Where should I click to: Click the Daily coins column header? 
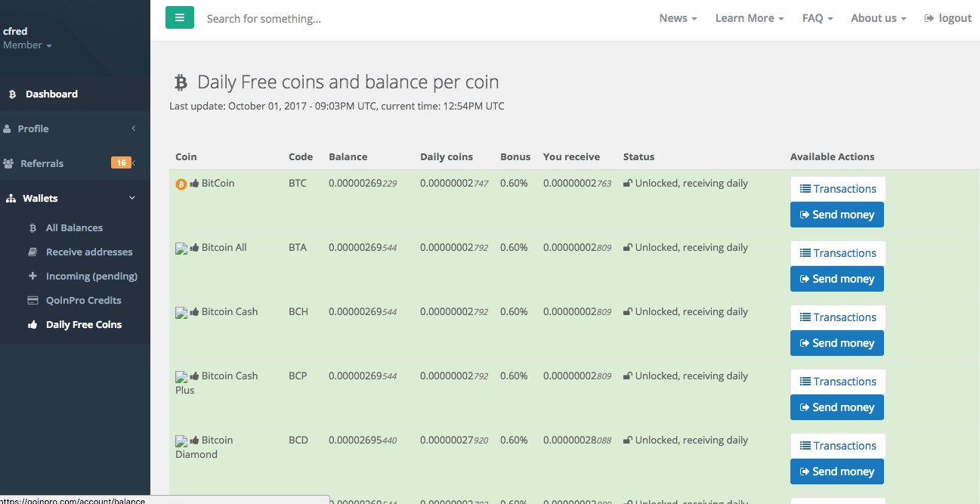pyautogui.click(x=447, y=157)
